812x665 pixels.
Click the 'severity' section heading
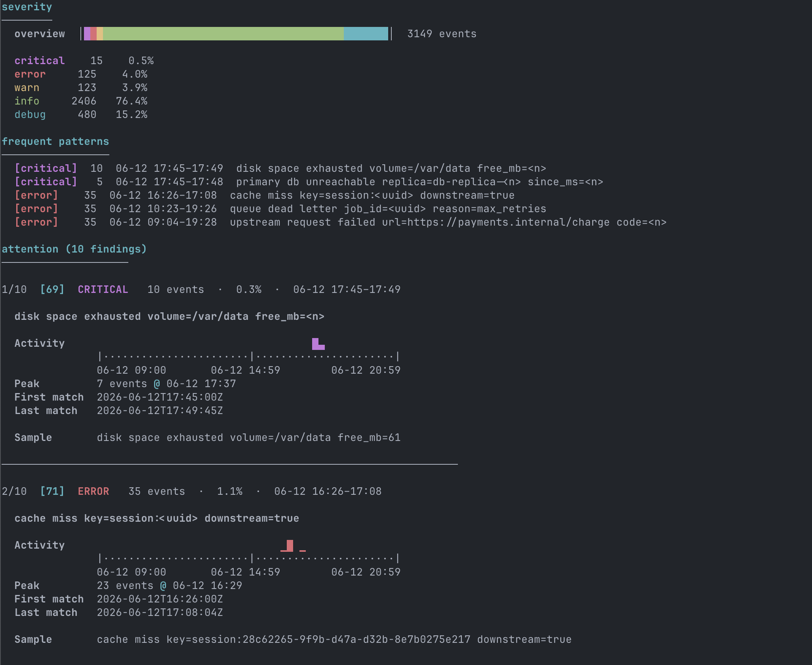[27, 7]
